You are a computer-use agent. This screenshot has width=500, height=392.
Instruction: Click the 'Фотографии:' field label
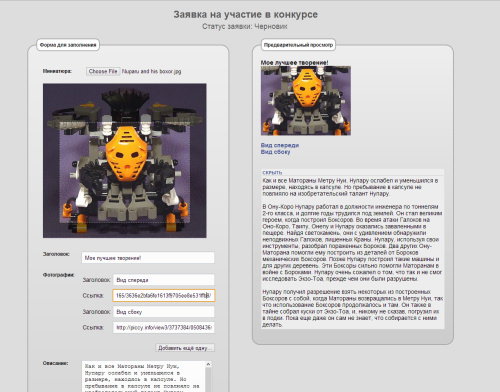point(58,275)
